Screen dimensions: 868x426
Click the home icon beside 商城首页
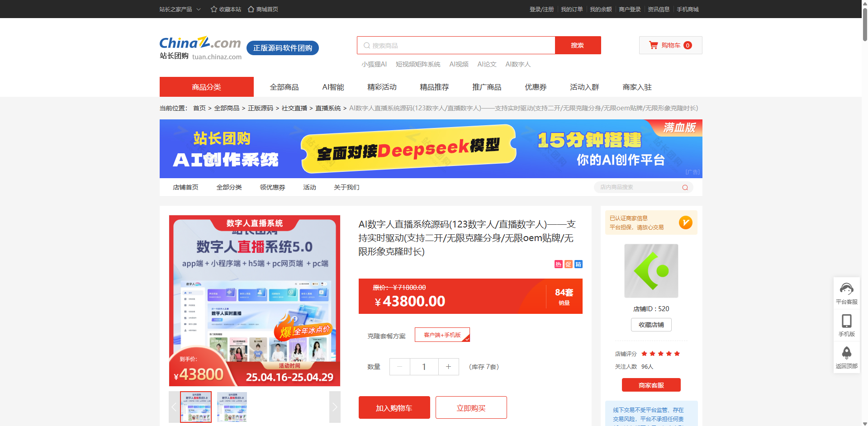[251, 9]
